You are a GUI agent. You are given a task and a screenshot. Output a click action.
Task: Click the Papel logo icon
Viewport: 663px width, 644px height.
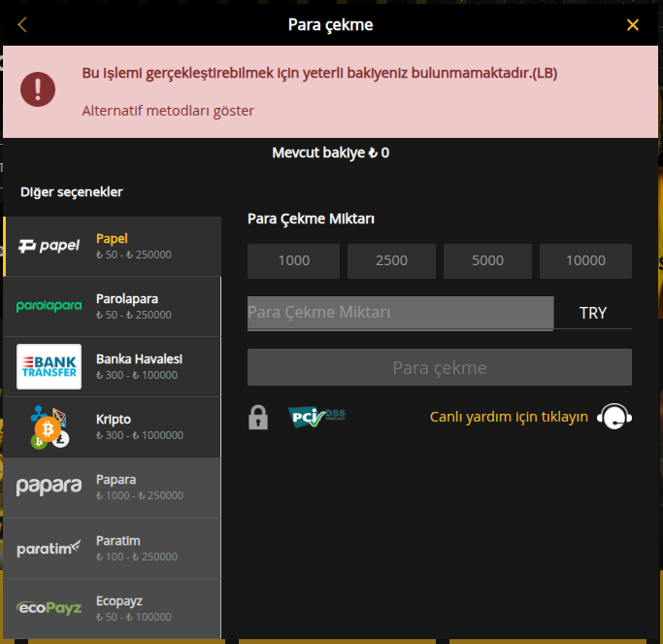pos(49,246)
